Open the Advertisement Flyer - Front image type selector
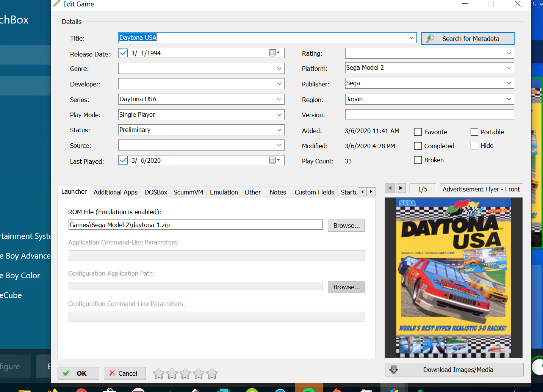 481,189
